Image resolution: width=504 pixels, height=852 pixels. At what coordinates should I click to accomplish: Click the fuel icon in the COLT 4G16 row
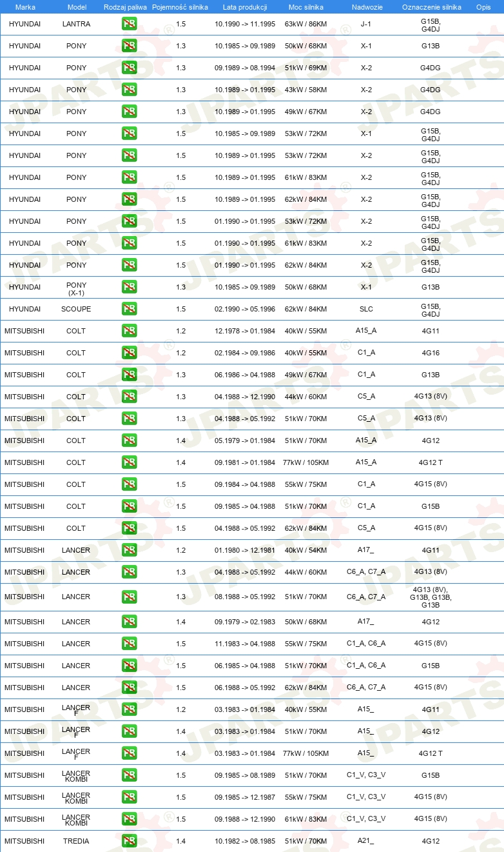pos(130,353)
